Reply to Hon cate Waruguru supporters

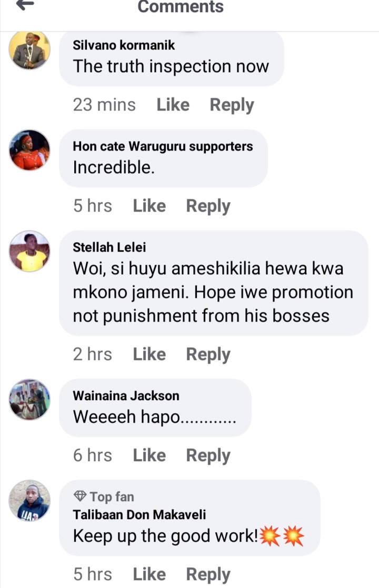coord(208,207)
